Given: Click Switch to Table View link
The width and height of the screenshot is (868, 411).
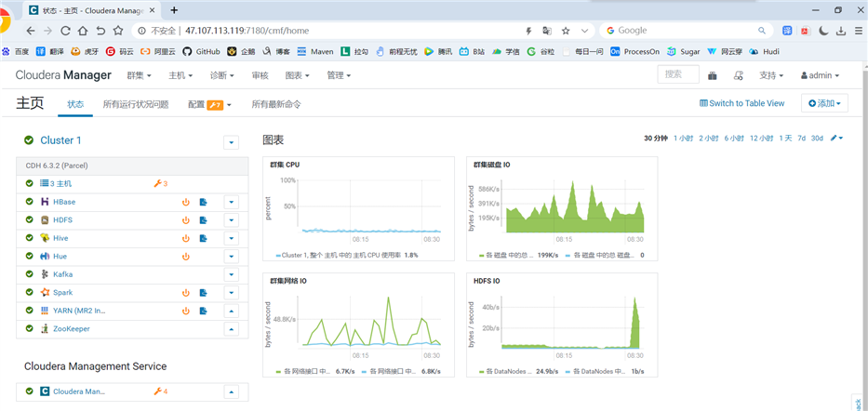Looking at the screenshot, I should (741, 103).
